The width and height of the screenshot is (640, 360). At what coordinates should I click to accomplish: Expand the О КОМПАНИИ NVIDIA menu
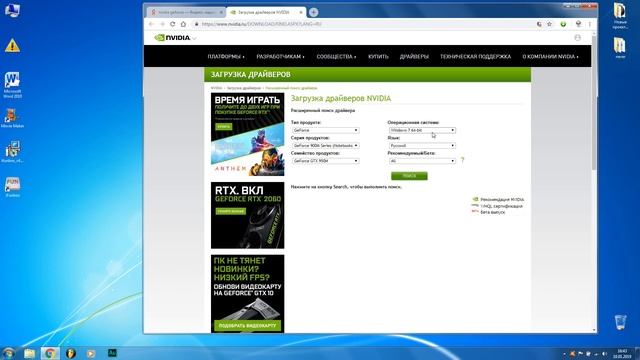tap(550, 57)
